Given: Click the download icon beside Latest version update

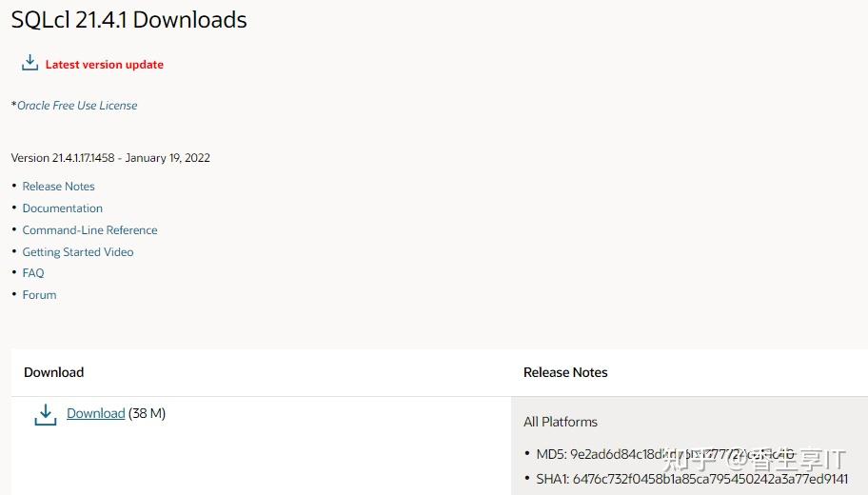Looking at the screenshot, I should tap(30, 63).
